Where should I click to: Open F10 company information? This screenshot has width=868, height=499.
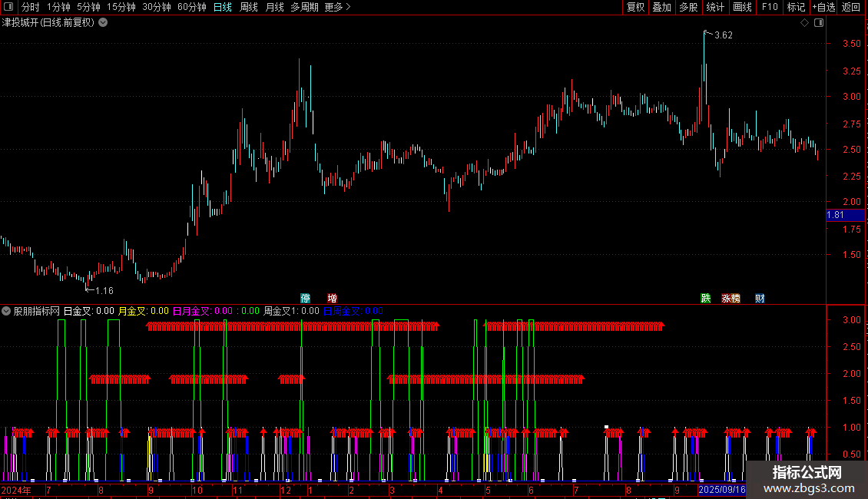coord(770,7)
